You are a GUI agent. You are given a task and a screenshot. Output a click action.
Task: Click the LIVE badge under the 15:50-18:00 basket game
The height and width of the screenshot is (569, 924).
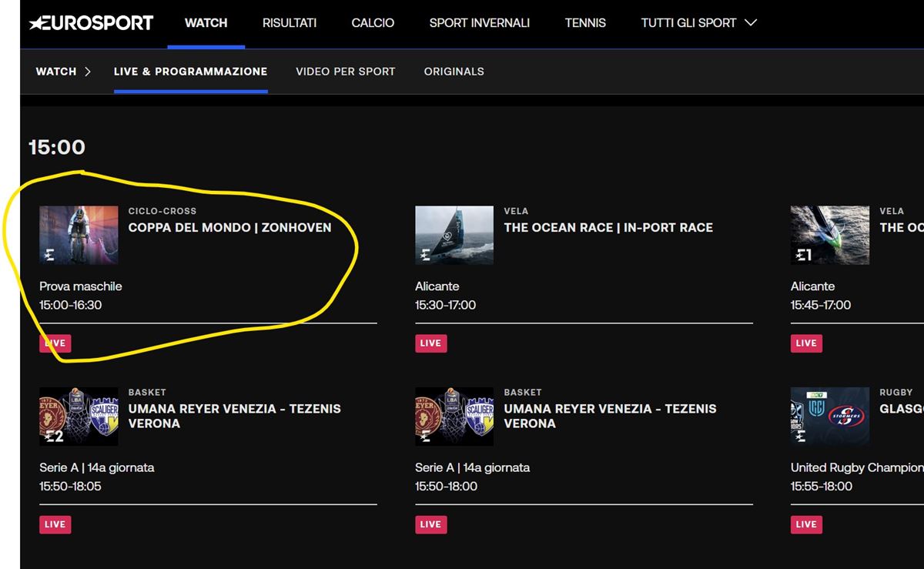pos(430,524)
